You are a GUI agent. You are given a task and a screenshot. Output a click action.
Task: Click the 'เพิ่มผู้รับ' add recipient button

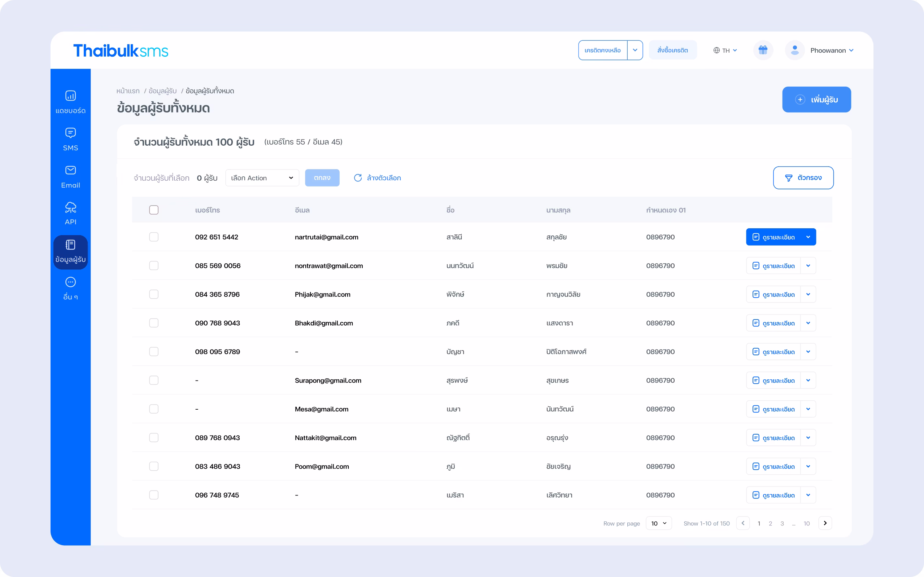pos(816,100)
